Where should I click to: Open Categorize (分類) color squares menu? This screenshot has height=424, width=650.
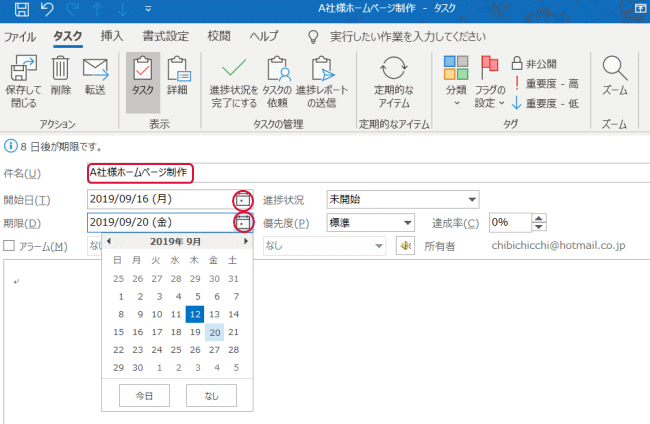[x=456, y=80]
